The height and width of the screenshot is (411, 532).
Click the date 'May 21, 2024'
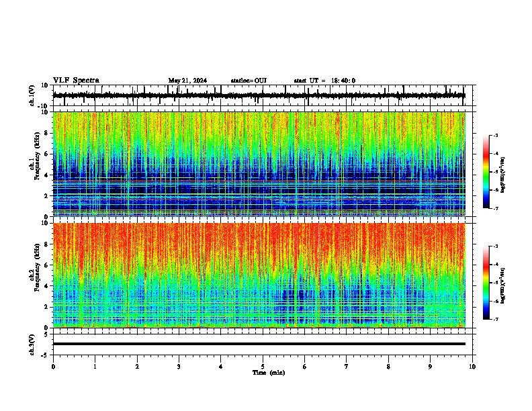(x=187, y=81)
